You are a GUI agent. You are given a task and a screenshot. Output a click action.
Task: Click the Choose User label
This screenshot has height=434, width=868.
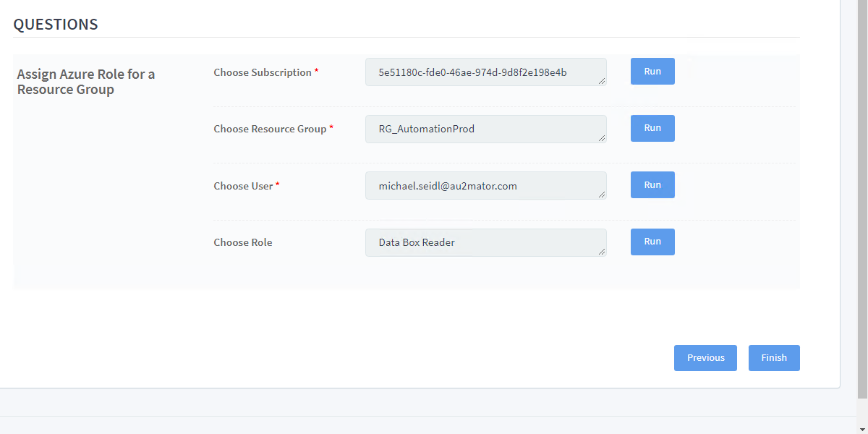coord(243,186)
